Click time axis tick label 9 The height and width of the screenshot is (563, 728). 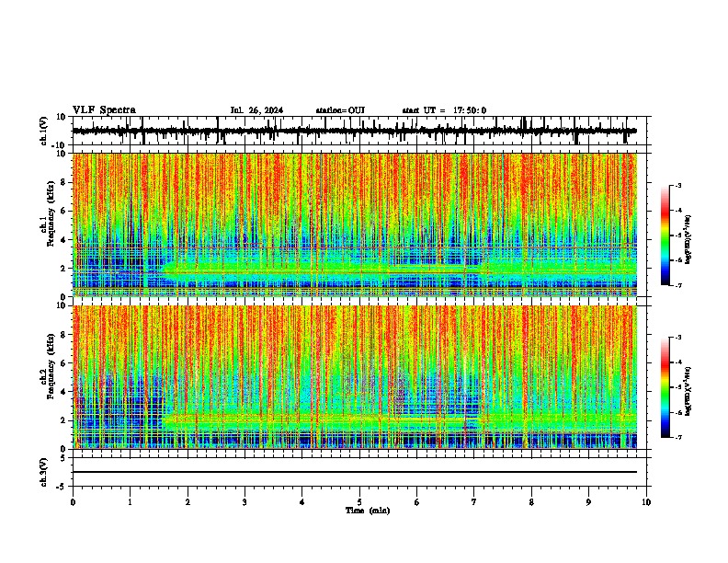point(588,502)
